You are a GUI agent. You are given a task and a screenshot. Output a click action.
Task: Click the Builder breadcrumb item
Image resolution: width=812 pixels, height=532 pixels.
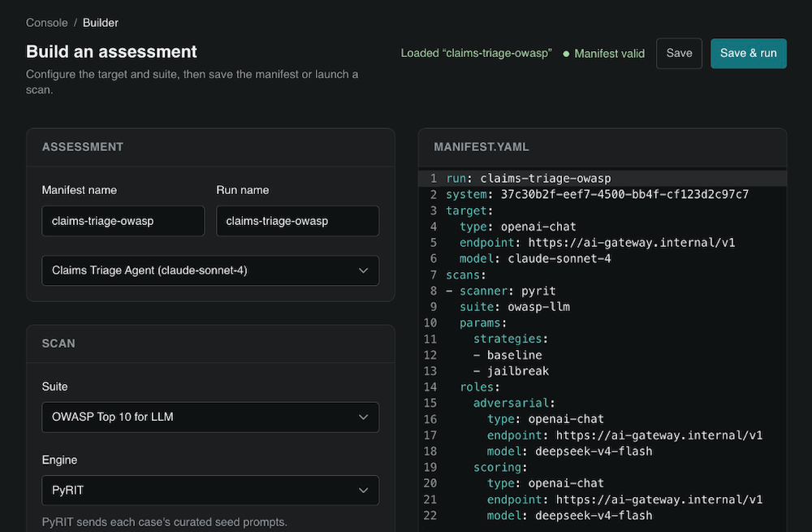click(101, 23)
